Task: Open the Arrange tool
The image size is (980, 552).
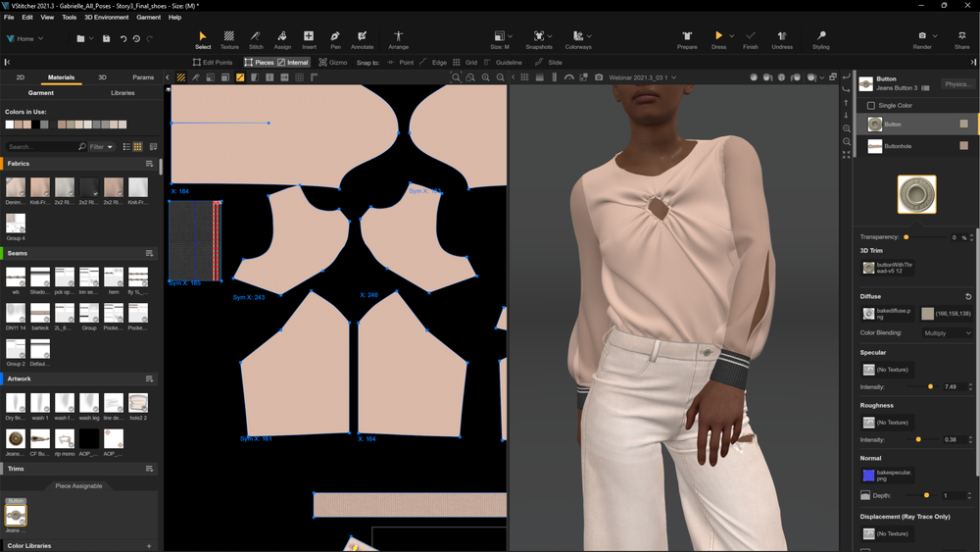Action: pos(398,38)
